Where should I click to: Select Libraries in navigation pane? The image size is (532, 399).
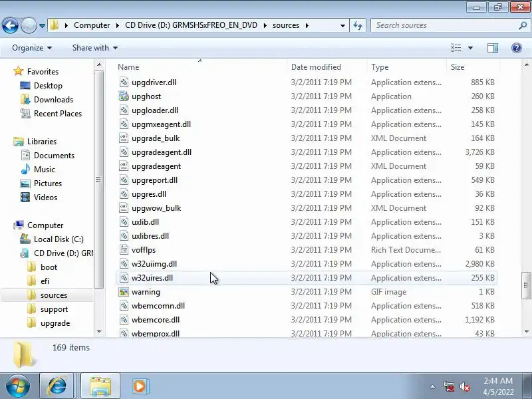coord(42,141)
